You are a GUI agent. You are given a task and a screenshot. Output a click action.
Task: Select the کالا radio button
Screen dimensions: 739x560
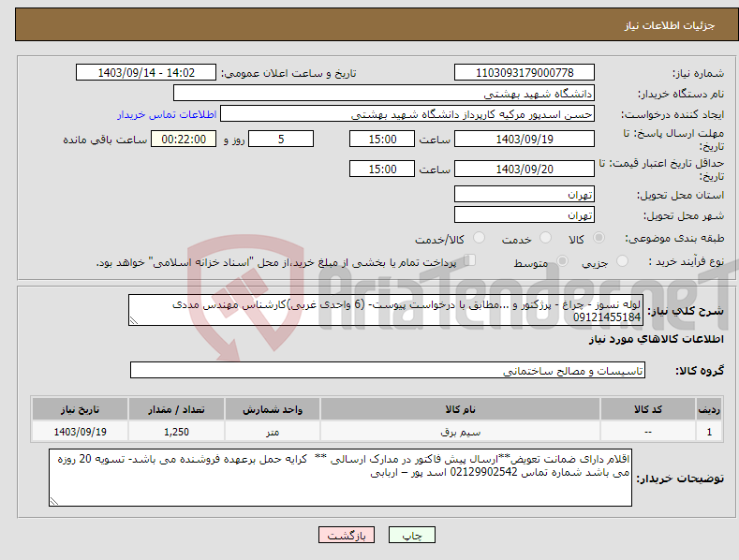(x=599, y=238)
